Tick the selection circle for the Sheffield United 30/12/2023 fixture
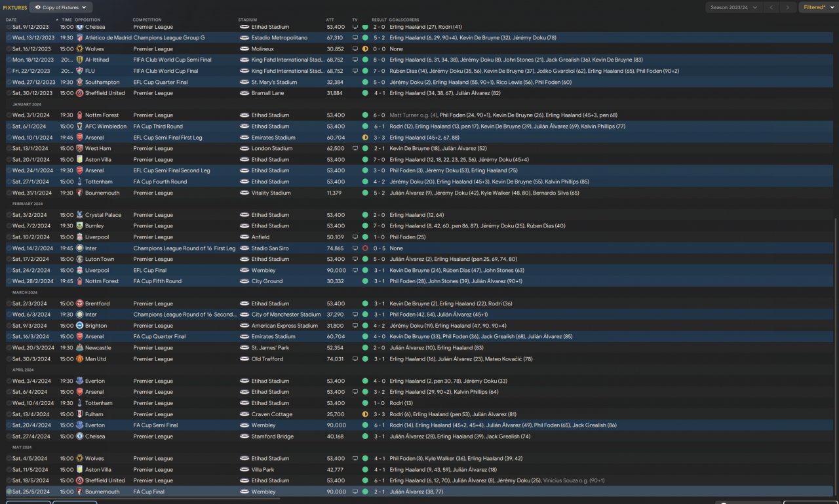The height and width of the screenshot is (504, 839). point(9,93)
